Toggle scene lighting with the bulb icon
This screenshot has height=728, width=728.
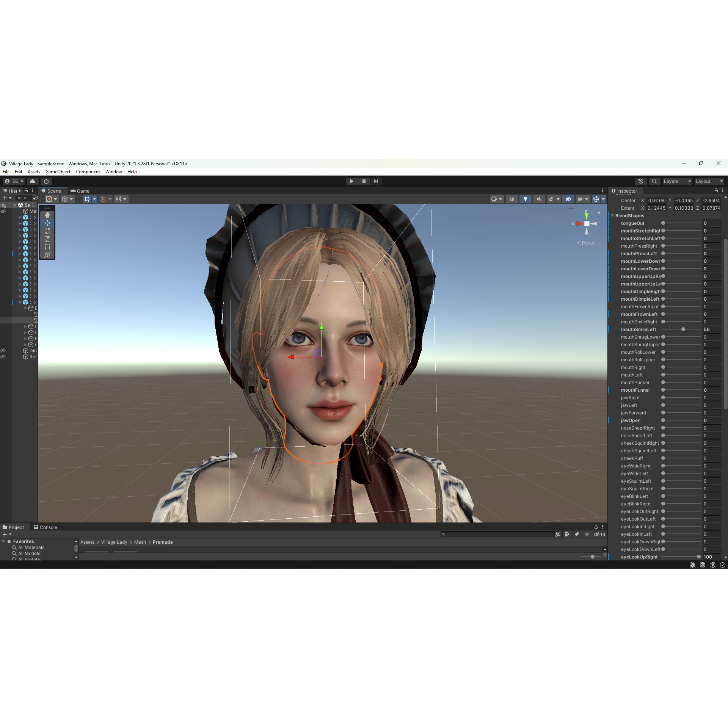coord(526,199)
